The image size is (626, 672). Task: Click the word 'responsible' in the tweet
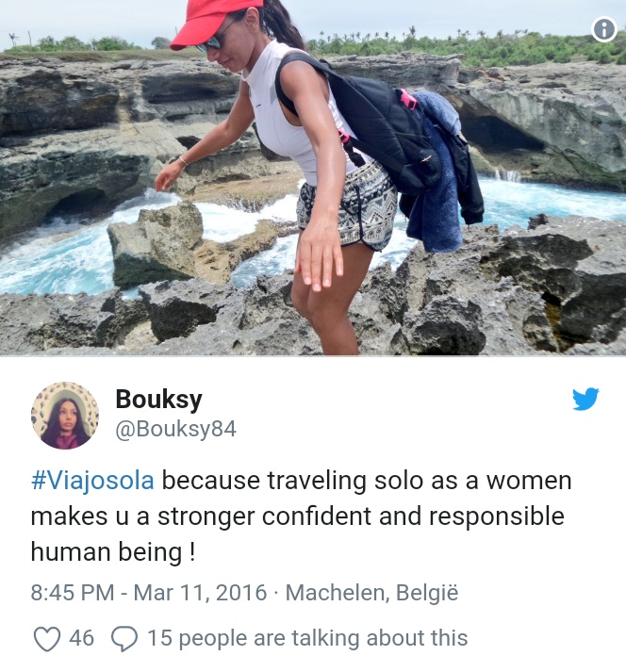[497, 516]
